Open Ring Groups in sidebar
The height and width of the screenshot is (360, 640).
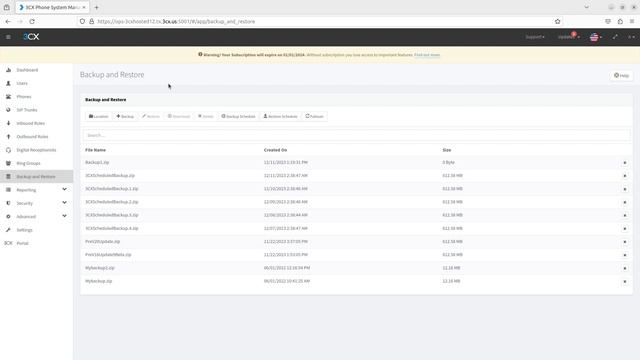coord(28,163)
